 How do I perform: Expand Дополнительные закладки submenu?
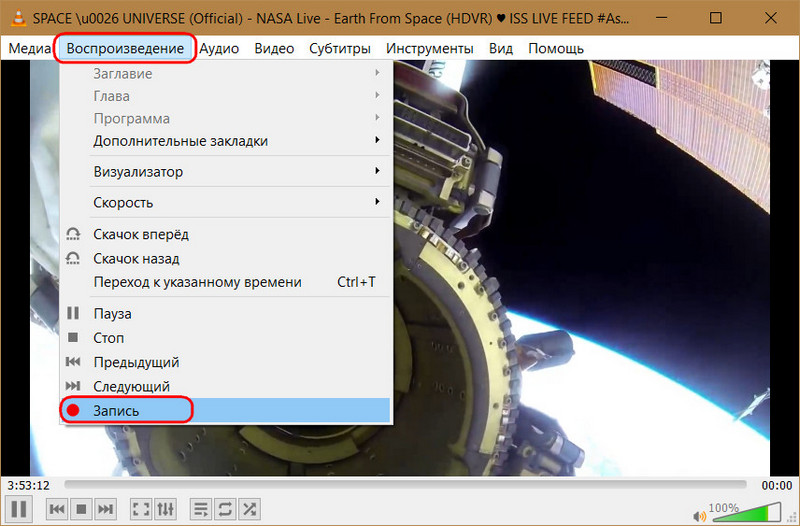(x=225, y=141)
